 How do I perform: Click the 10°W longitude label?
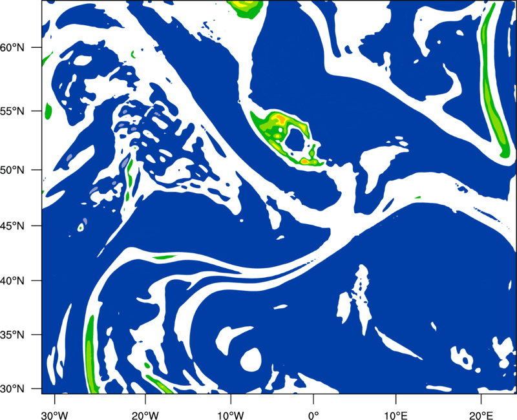[231, 415]
